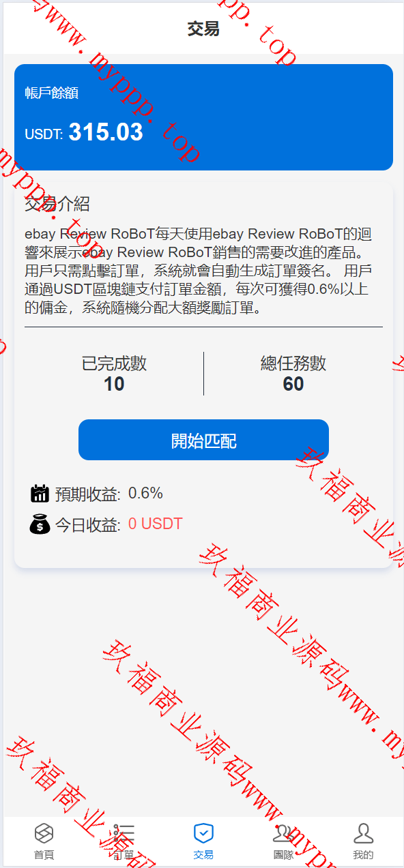
Task: Click the ebay Review RoBoT description paragraph
Action: pos(199,271)
